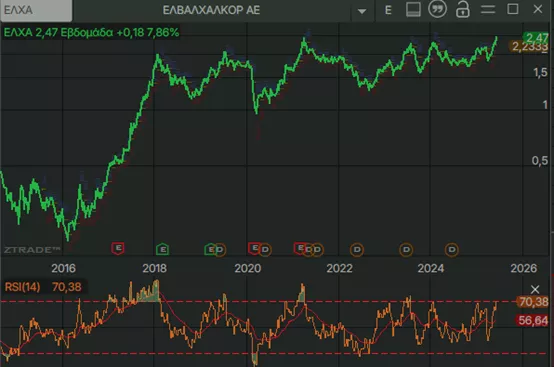Image resolution: width=554 pixels, height=367 pixels.
Task: Click the orange 2,2333 price tag
Action: [x=529, y=46]
